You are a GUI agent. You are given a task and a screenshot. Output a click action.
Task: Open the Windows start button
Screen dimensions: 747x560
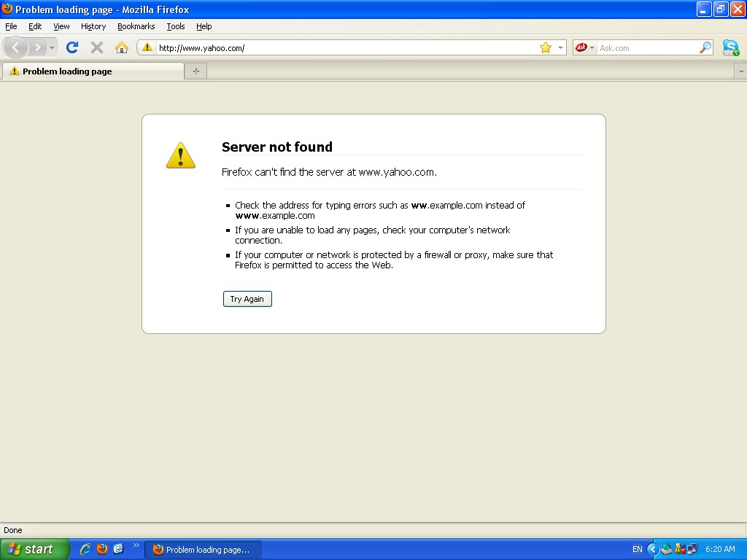(x=35, y=549)
